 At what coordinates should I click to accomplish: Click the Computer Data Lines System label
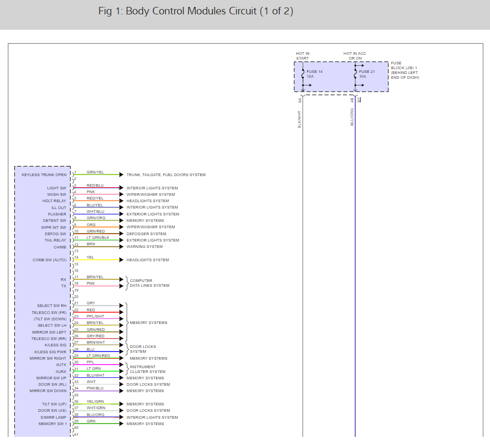tap(150, 283)
